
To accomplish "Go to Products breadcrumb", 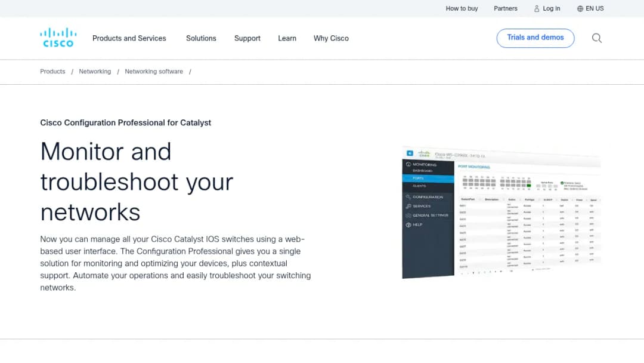I will [52, 72].
